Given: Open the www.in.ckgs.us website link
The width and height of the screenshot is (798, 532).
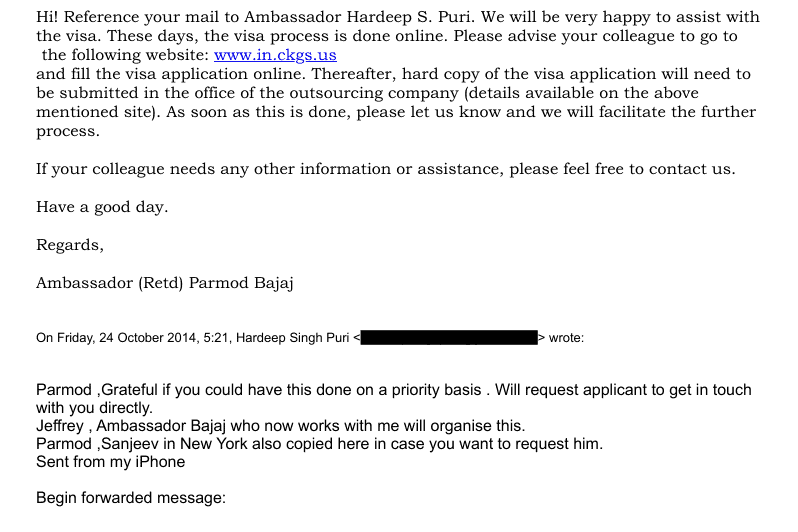Looking at the screenshot, I should (x=275, y=56).
